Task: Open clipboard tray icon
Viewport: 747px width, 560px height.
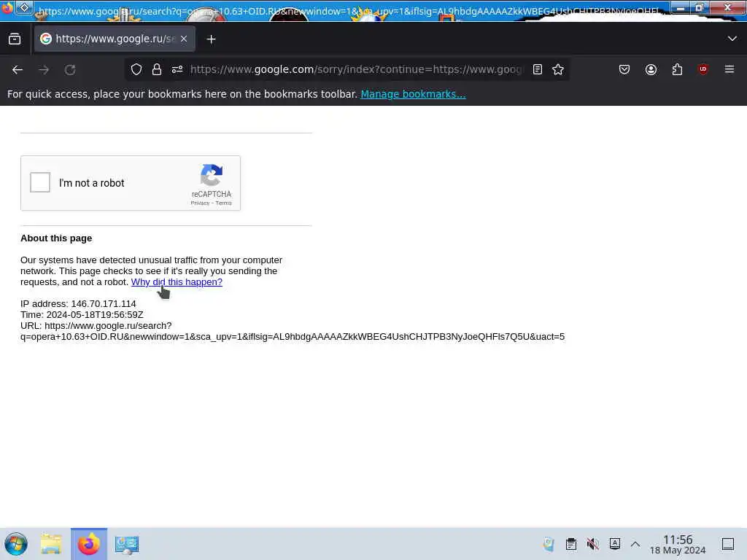Action: point(570,544)
